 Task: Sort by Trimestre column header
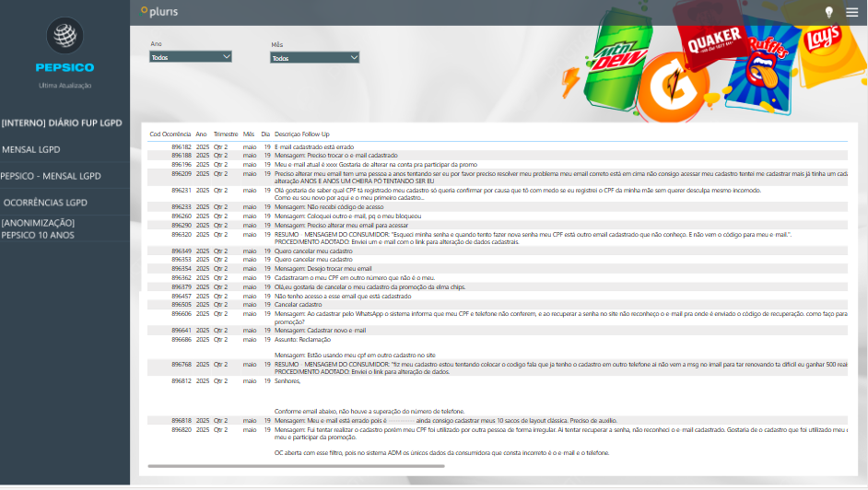click(226, 134)
